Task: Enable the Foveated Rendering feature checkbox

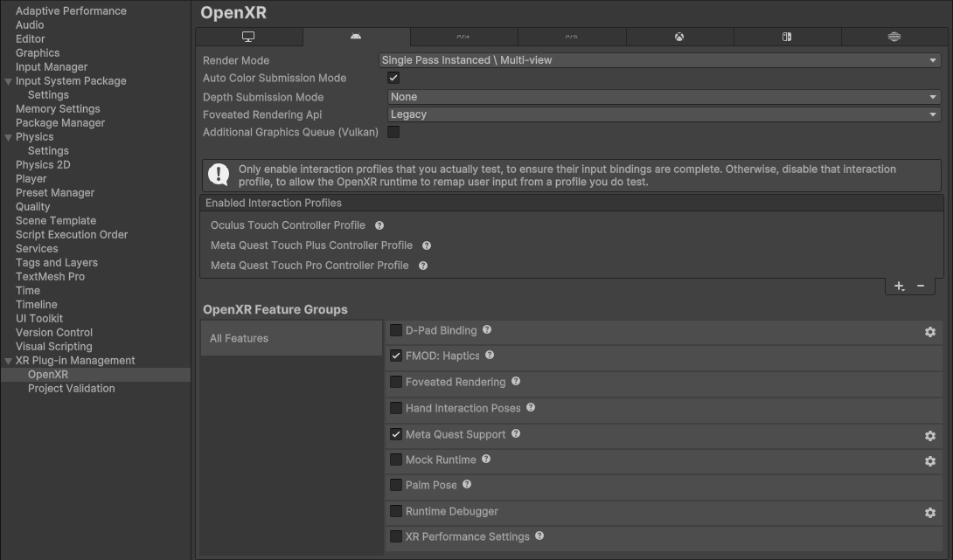Action: coord(396,382)
